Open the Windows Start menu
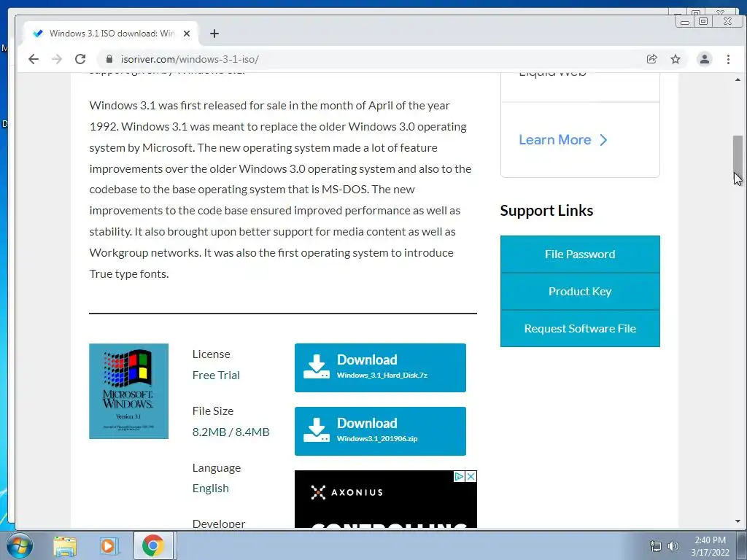 click(x=20, y=545)
